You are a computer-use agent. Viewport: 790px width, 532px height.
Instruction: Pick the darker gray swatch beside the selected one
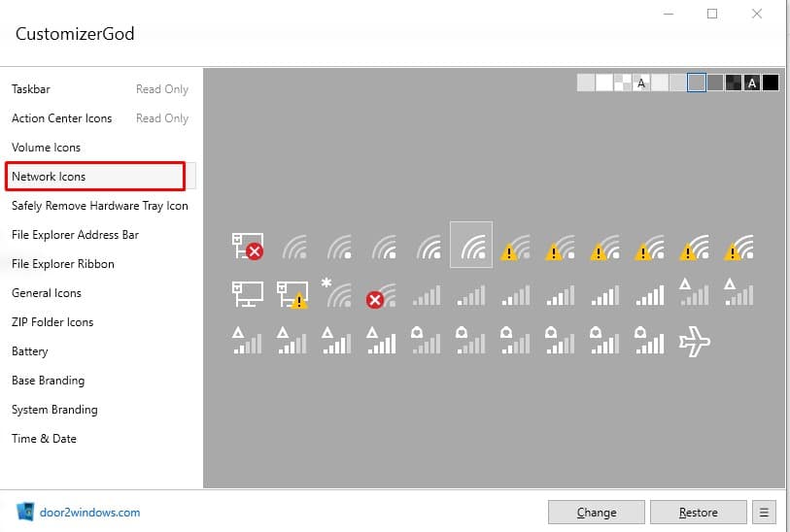pos(715,83)
